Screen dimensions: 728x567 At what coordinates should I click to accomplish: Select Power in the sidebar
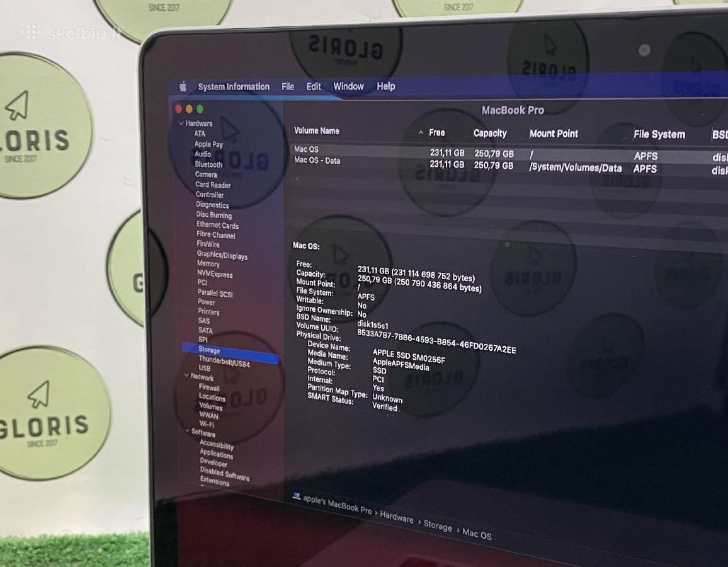206,302
